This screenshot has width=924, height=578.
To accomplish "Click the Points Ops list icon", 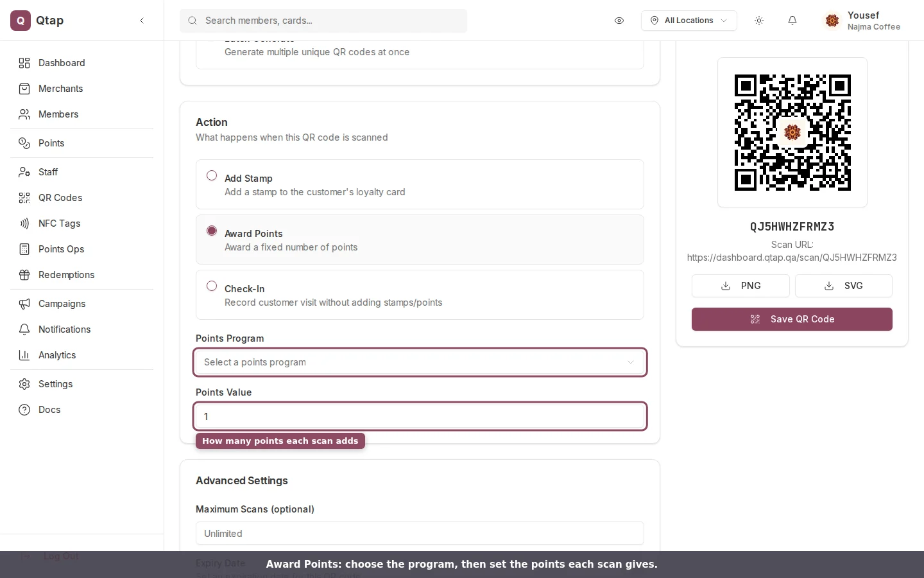I will (24, 249).
